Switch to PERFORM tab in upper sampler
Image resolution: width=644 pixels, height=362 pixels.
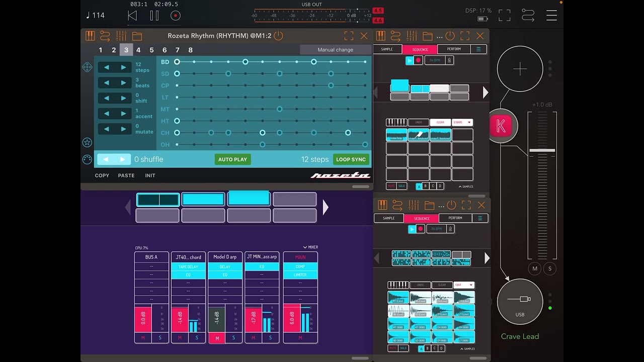click(454, 49)
